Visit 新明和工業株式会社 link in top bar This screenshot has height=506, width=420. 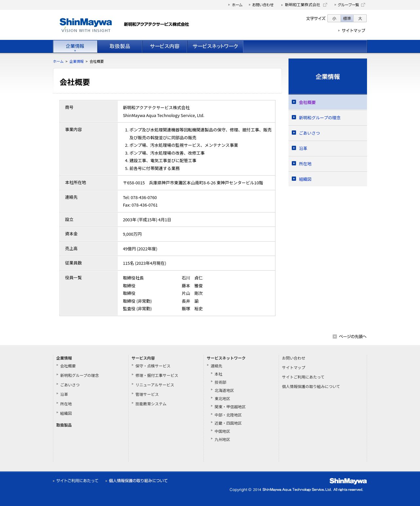(302, 5)
